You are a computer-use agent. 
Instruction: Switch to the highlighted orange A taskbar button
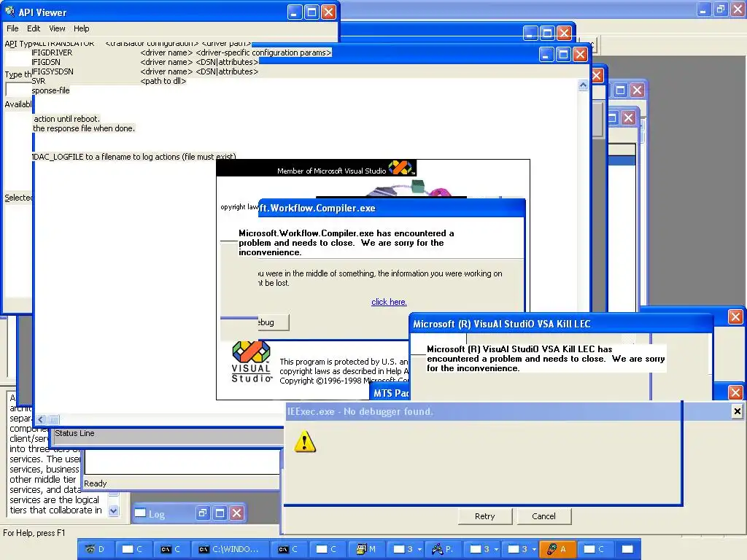[x=557, y=549]
